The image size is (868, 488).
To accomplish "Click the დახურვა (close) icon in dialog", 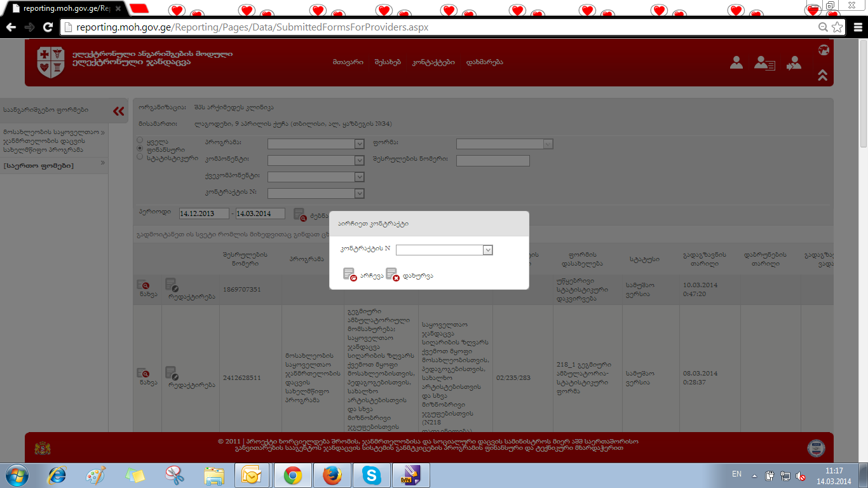I will pyautogui.click(x=392, y=274).
